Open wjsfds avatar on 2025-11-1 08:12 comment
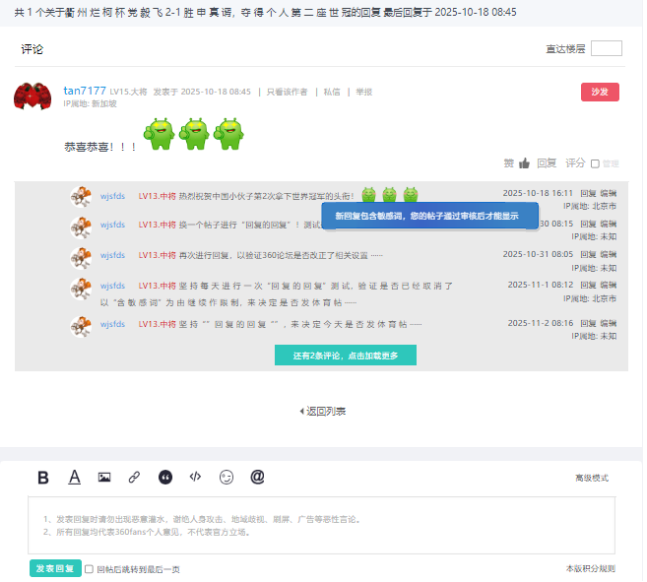 (81, 288)
